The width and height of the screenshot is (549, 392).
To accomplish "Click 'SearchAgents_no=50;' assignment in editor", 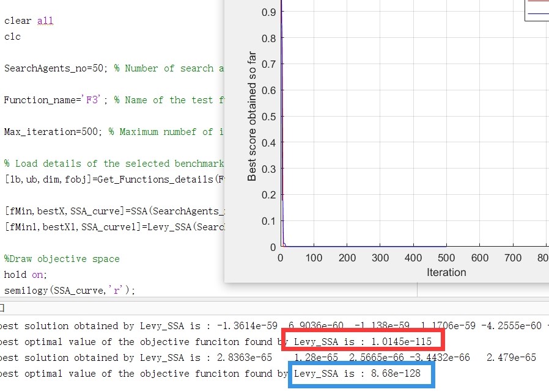I will point(56,68).
